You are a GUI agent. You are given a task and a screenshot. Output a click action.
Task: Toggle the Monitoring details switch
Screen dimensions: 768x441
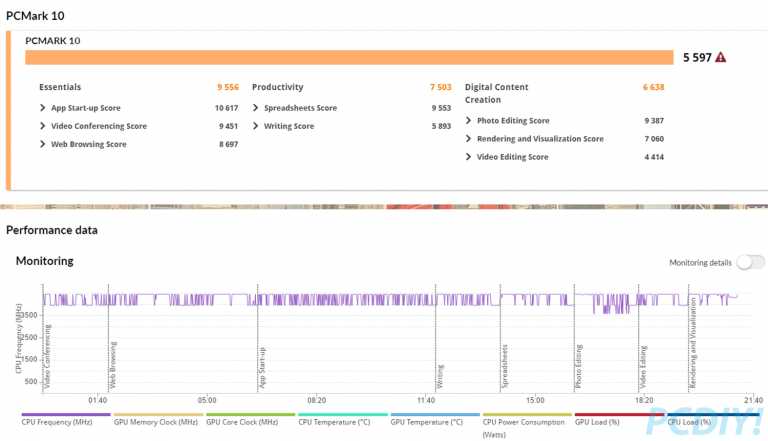point(750,262)
